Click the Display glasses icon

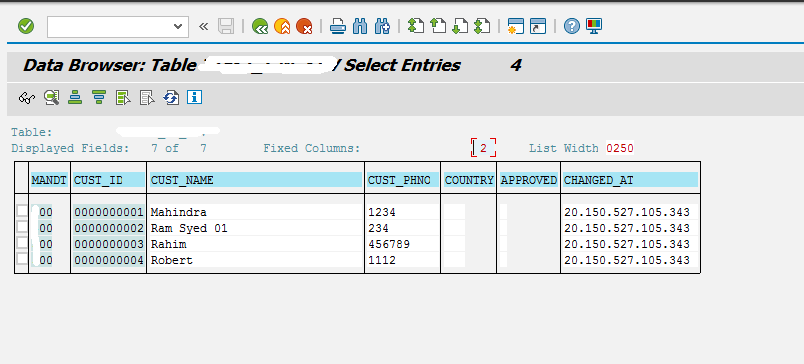click(x=27, y=97)
